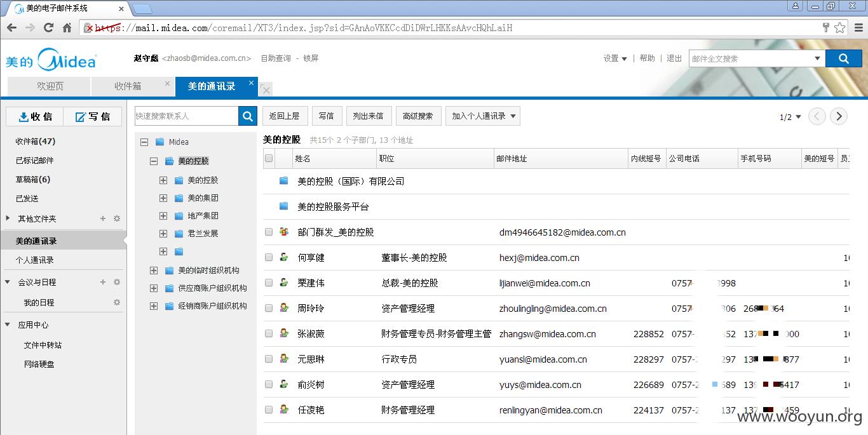Check the box for 俞炎树

[269, 384]
